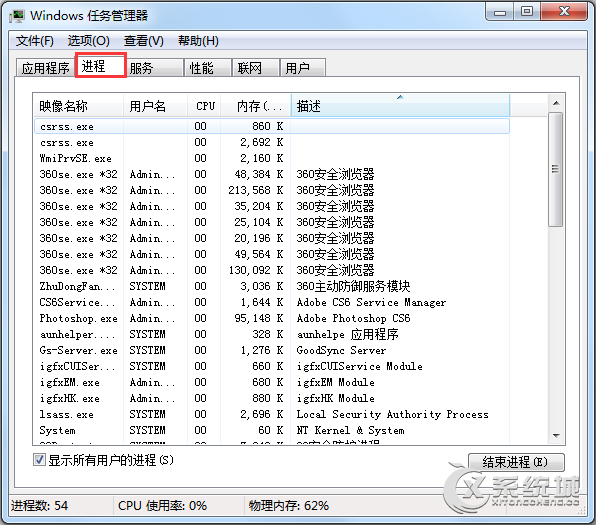Click scrollbar up arrow in process list
The height and width of the screenshot is (525, 596).
tap(556, 103)
